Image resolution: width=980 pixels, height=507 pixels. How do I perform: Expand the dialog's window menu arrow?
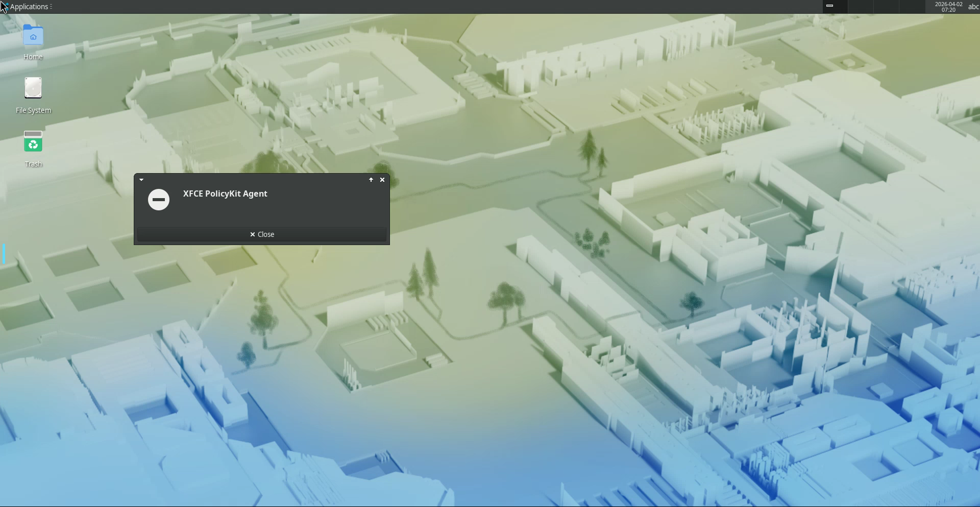[141, 180]
